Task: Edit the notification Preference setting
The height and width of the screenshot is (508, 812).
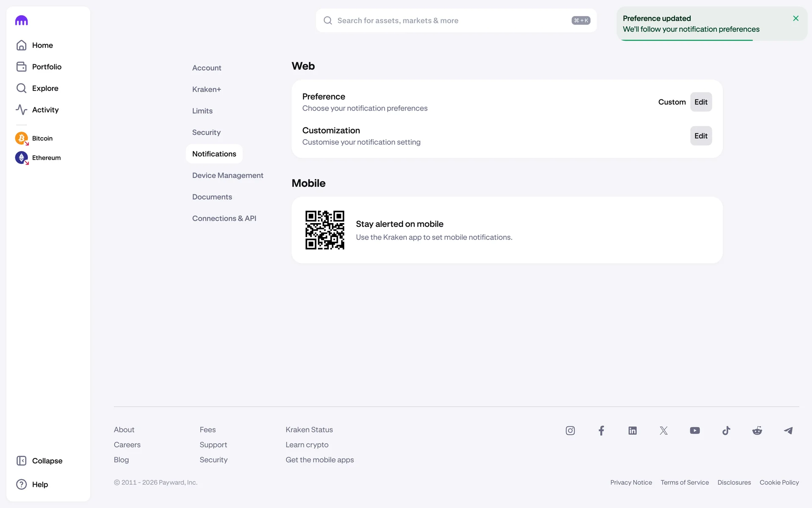Action: tap(701, 102)
